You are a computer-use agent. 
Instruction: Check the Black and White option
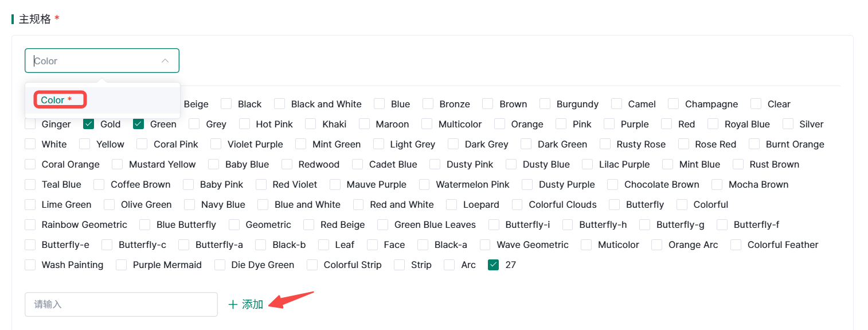click(280, 104)
